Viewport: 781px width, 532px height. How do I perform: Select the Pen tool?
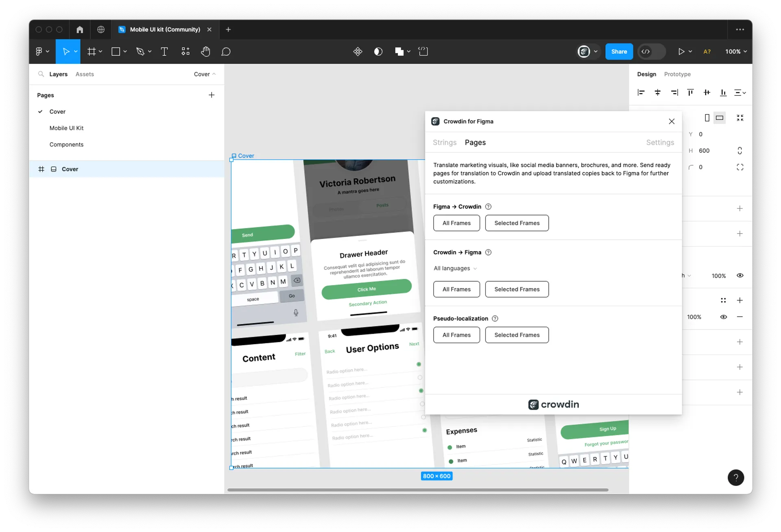[140, 52]
